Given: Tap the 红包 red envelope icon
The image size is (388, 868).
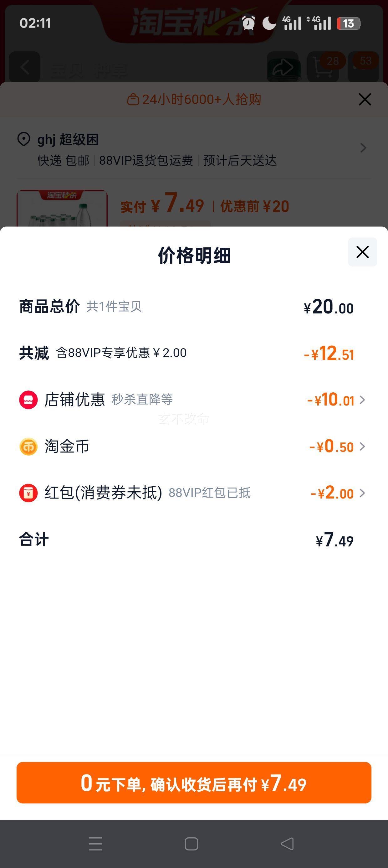Looking at the screenshot, I should tap(28, 493).
